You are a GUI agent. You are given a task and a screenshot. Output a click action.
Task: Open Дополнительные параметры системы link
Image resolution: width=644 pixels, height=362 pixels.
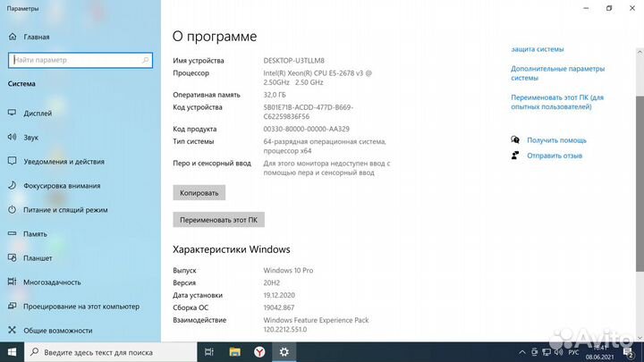(x=558, y=73)
